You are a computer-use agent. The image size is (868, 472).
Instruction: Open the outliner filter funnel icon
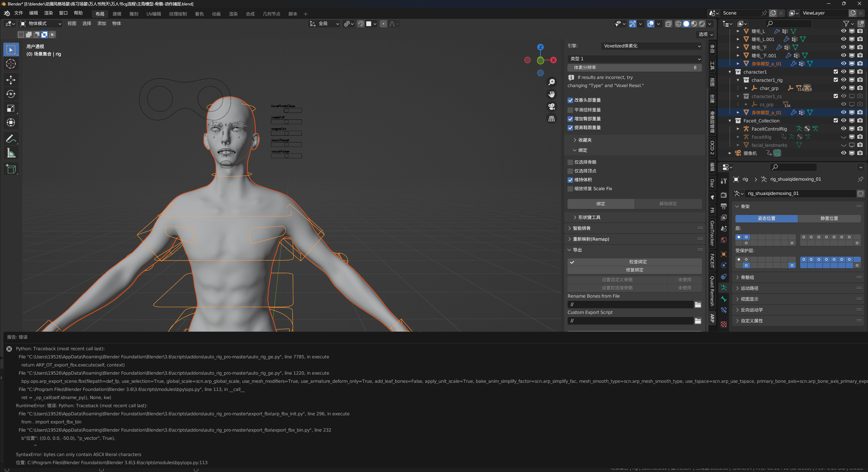(846, 24)
